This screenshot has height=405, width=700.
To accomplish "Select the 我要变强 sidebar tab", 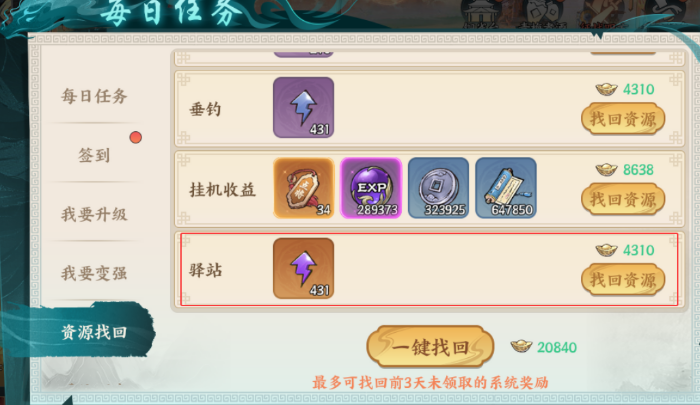I will tap(94, 273).
